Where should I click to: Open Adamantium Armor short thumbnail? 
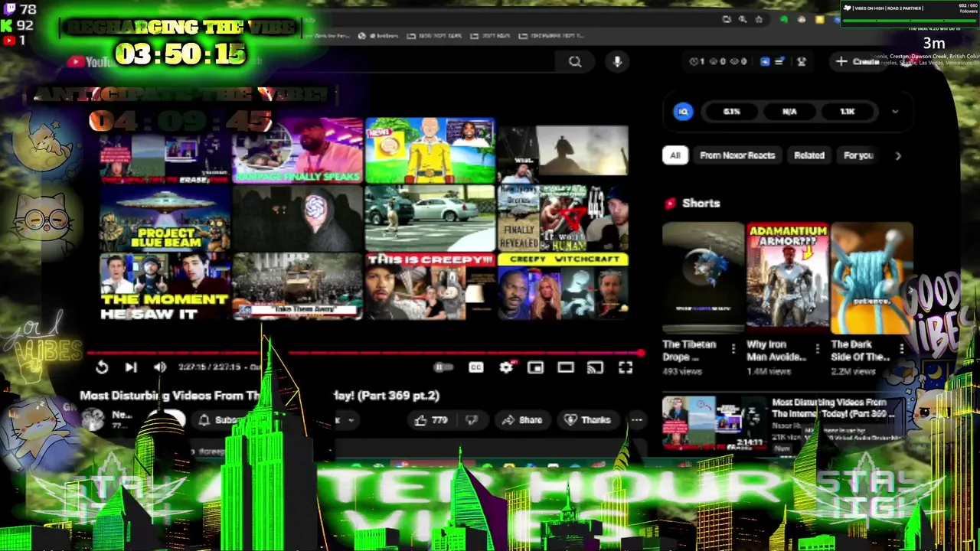point(787,279)
